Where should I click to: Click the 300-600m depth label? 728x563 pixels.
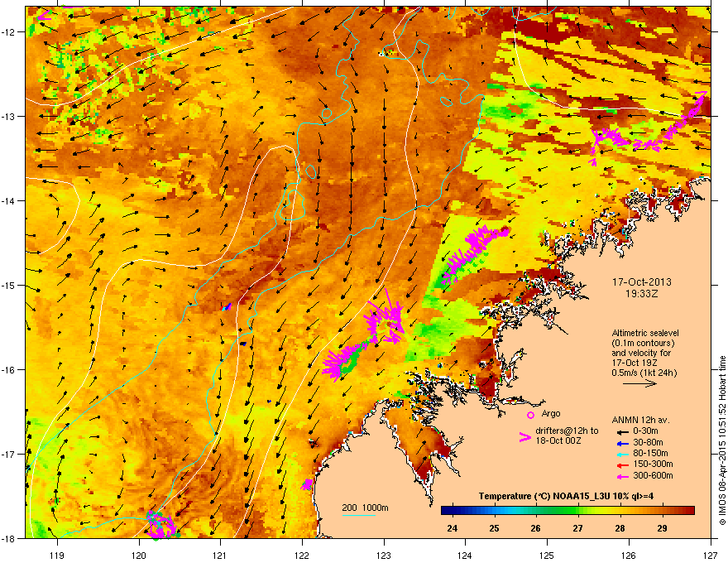(653, 476)
